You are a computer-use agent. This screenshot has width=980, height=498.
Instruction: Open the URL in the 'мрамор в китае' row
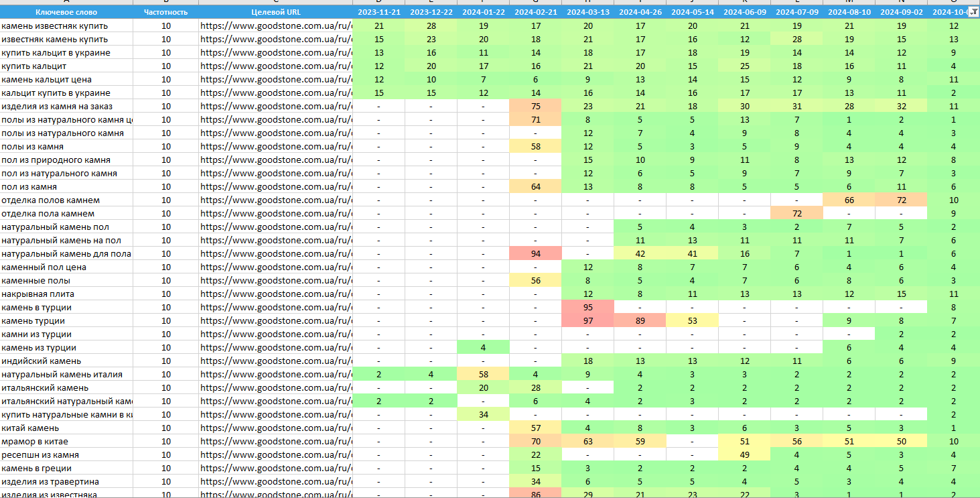coord(275,441)
